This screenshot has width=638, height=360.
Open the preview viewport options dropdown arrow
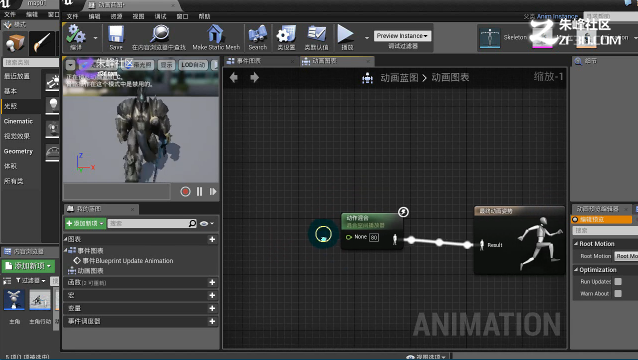70,65
